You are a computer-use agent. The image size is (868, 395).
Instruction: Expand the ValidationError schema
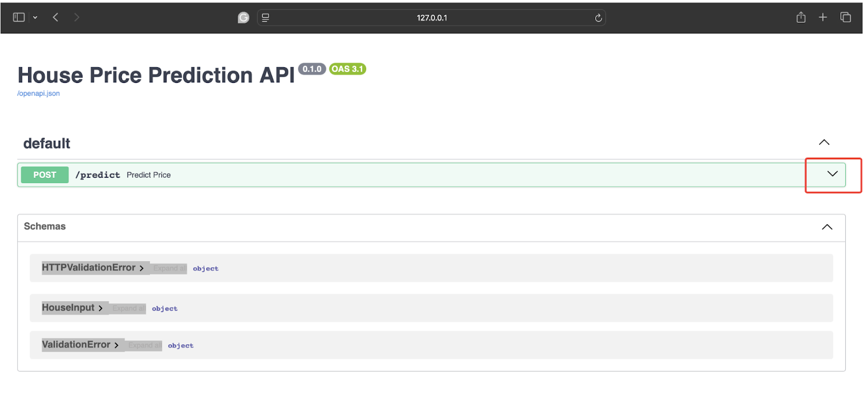[80, 345]
